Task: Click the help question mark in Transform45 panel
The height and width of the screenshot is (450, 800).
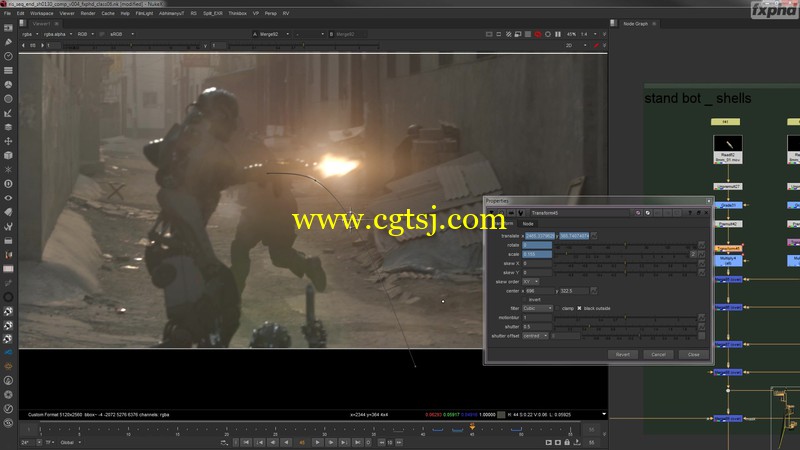Action: point(690,213)
